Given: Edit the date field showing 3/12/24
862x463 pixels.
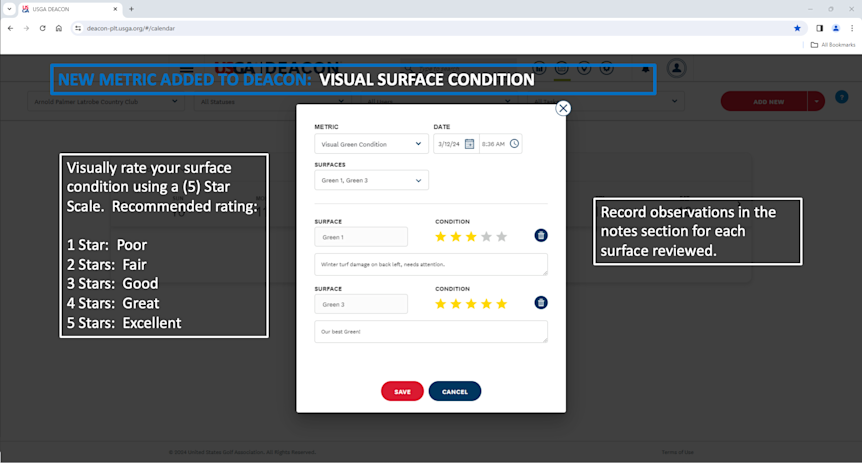Looking at the screenshot, I should tap(449, 144).
